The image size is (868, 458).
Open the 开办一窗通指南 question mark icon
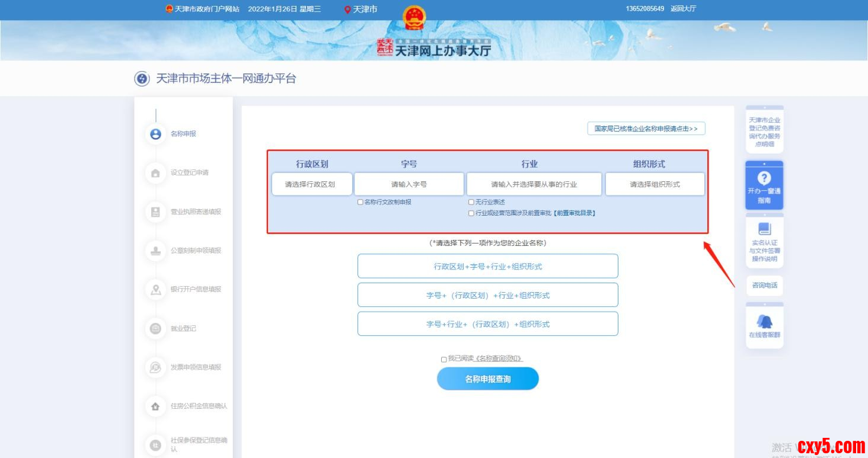pos(764,178)
